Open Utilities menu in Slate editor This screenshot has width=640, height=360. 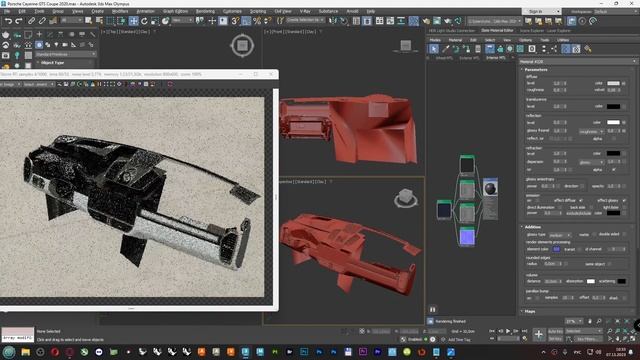click(x=563, y=40)
